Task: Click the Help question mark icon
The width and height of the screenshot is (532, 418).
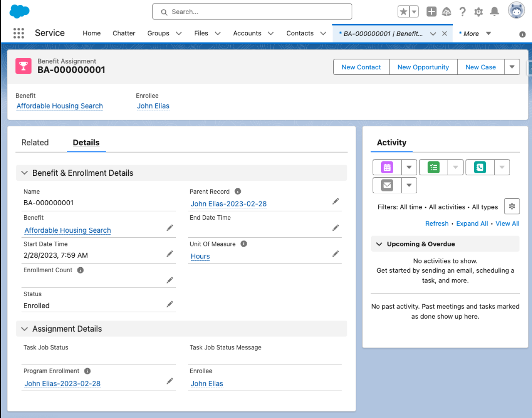Action: pos(463,12)
